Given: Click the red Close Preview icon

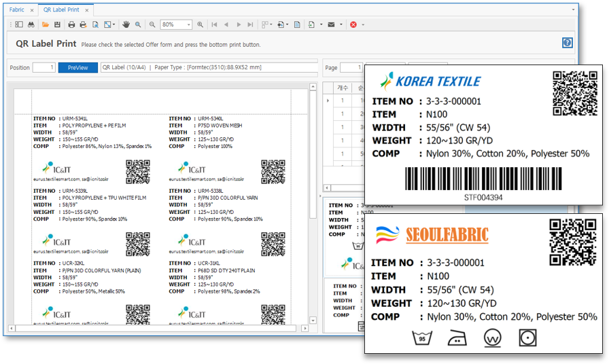Looking at the screenshot, I should 353,24.
